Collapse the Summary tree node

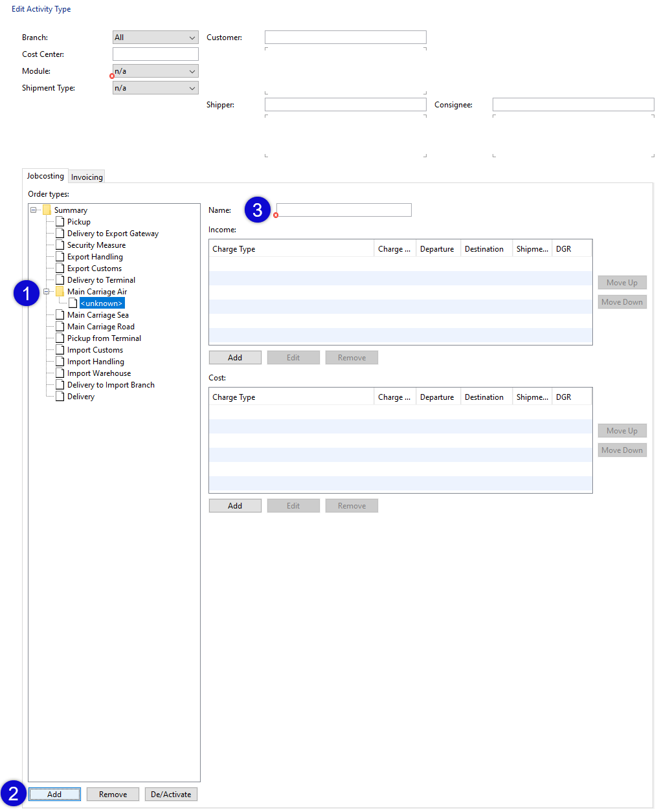pos(32,210)
